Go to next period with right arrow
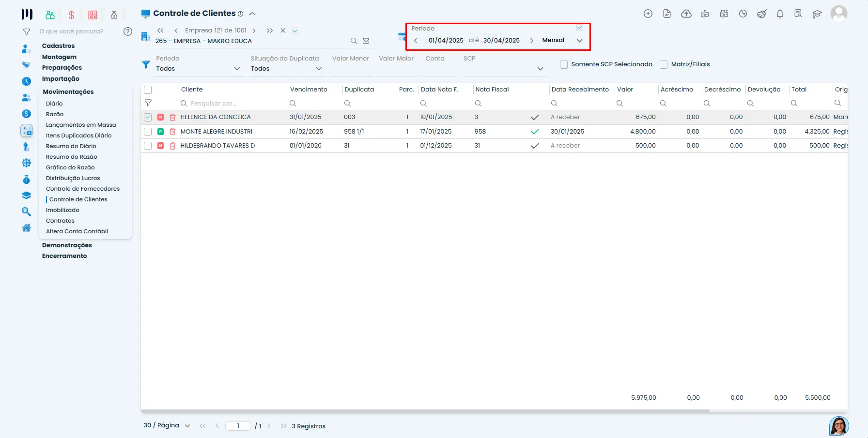Screen dimensions: 868x438 pyautogui.click(x=531, y=41)
